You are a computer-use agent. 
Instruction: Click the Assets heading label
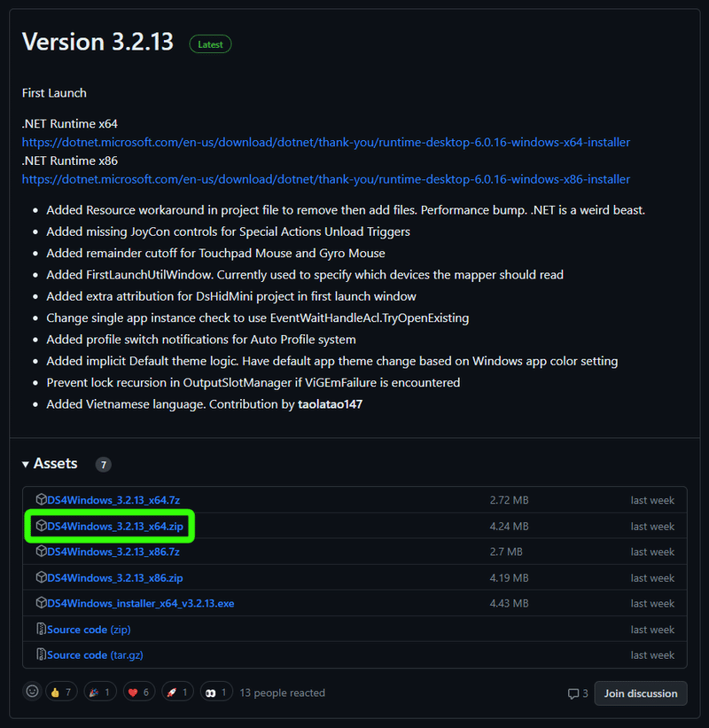[55, 464]
